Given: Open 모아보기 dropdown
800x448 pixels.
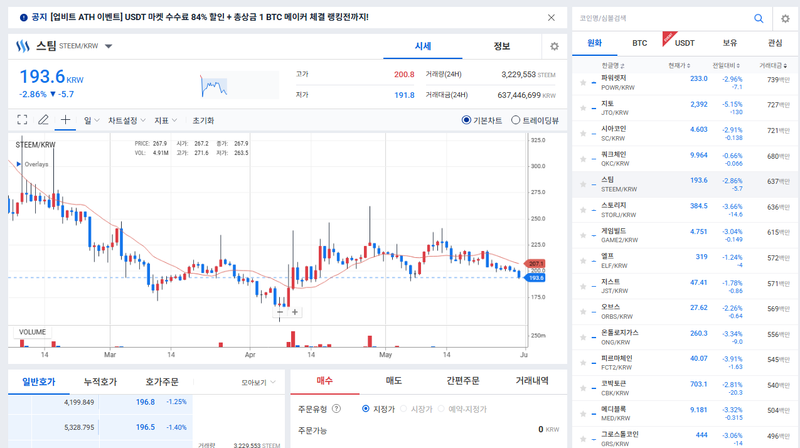Looking at the screenshot, I should coord(258,382).
